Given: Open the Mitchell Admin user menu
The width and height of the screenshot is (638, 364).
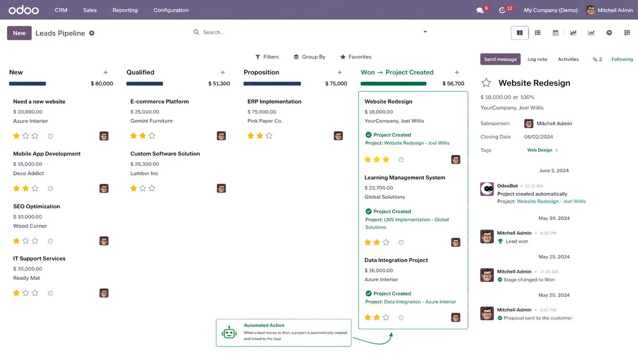Looking at the screenshot, I should point(609,10).
